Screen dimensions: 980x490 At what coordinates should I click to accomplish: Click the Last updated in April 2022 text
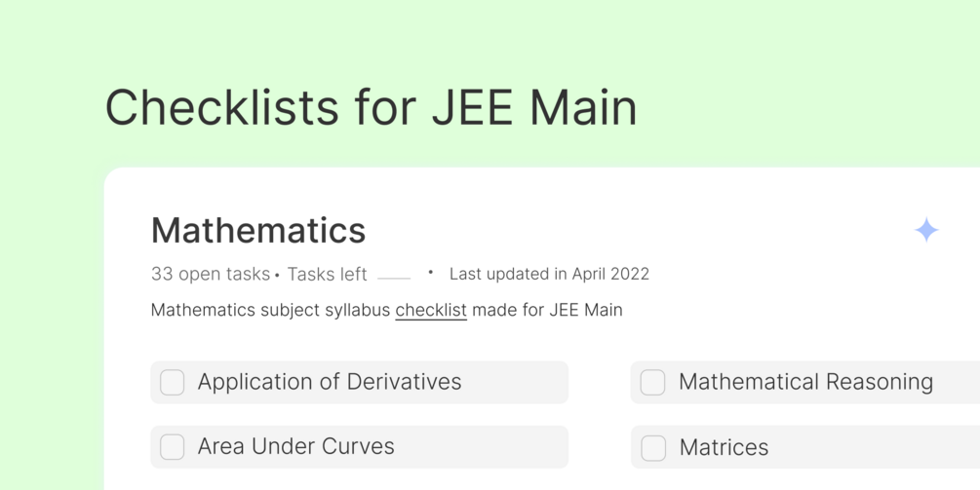549,275
